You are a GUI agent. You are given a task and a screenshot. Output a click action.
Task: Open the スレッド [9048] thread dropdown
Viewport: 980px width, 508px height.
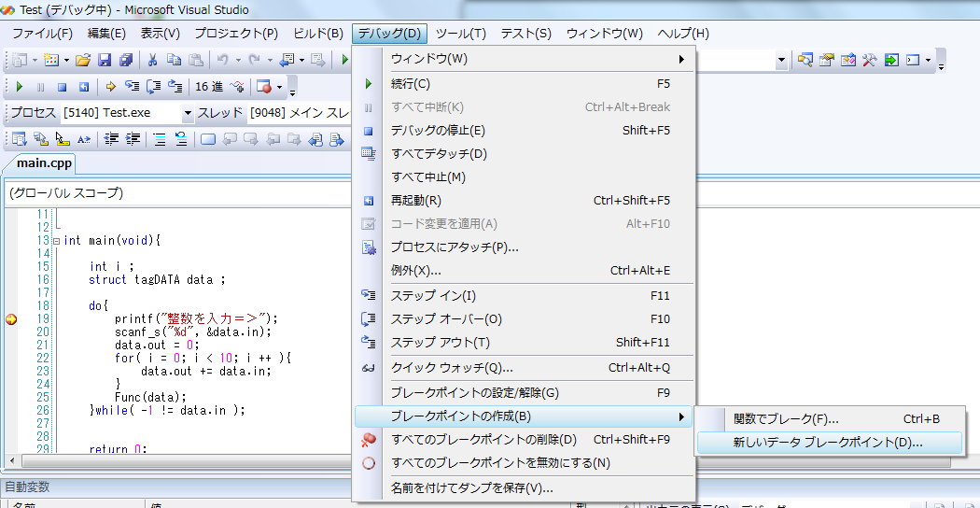[x=300, y=113]
